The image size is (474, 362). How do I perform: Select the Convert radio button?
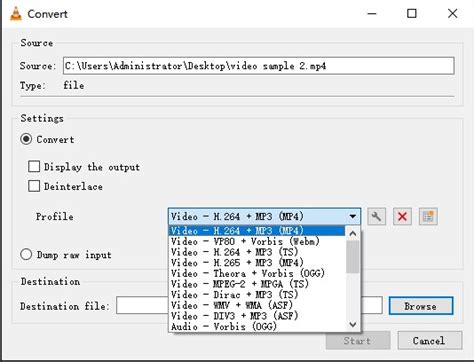(26, 139)
